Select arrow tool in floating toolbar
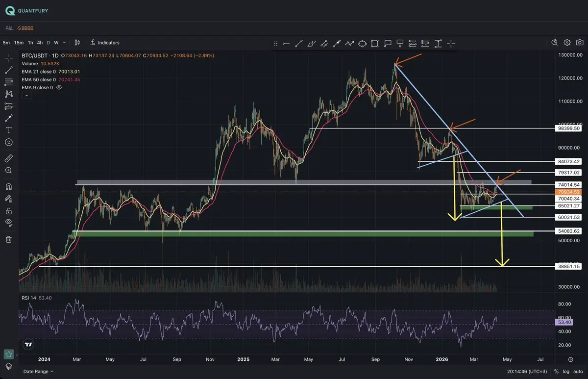This screenshot has width=588, height=379. pos(337,44)
